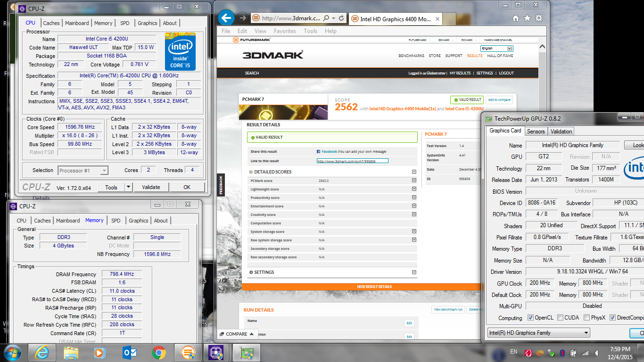The image size is (644, 362).
Task: Open the IE address bar dropdown arrow
Action: click(x=334, y=18)
